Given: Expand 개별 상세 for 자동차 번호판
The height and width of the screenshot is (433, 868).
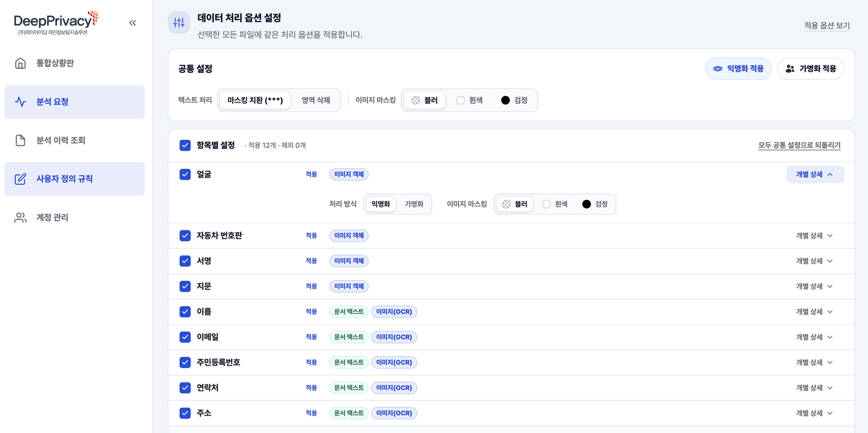Looking at the screenshot, I should coord(815,236).
